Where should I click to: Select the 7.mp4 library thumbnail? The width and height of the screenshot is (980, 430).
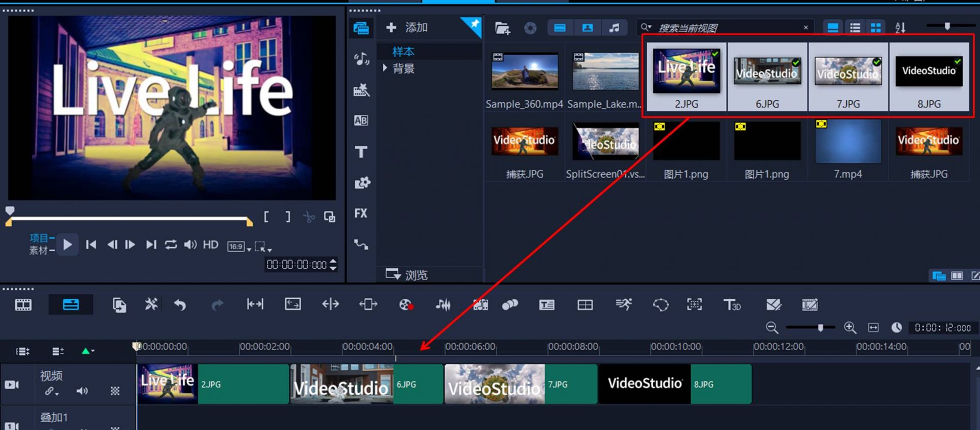848,142
